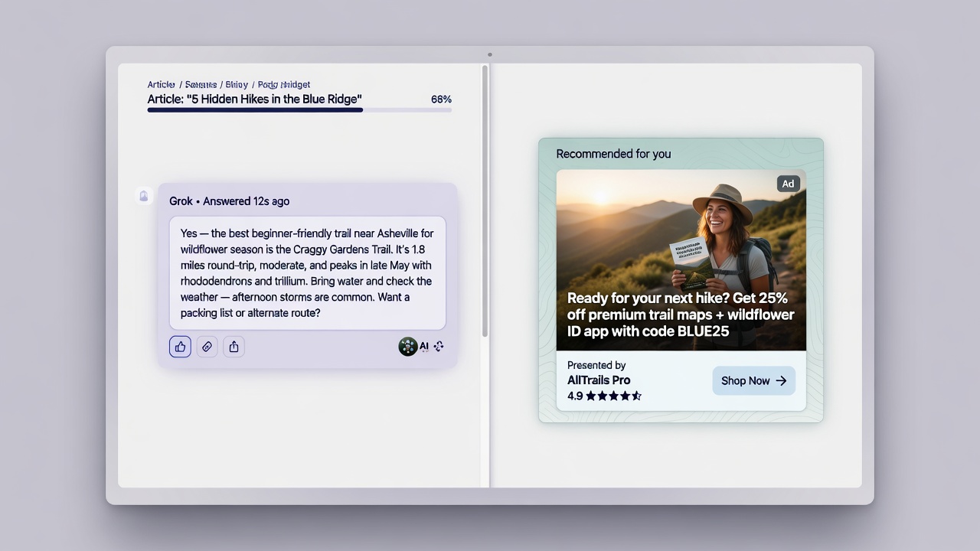Click the "Recommended for you" heading
980x551 pixels.
point(613,154)
